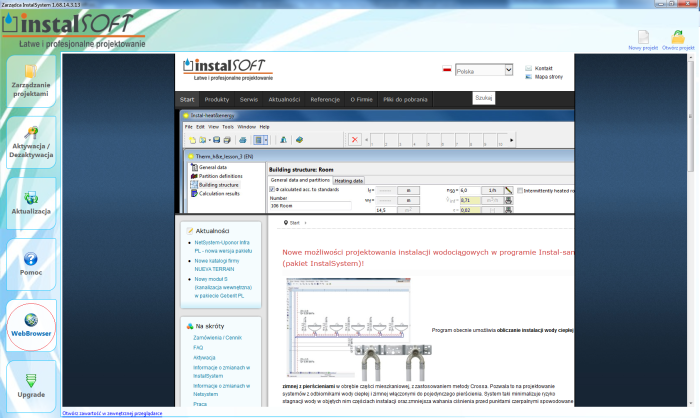Viewport: 700px width, 418px height.
Task: Click the Start breadcrumb text
Action: click(295, 223)
